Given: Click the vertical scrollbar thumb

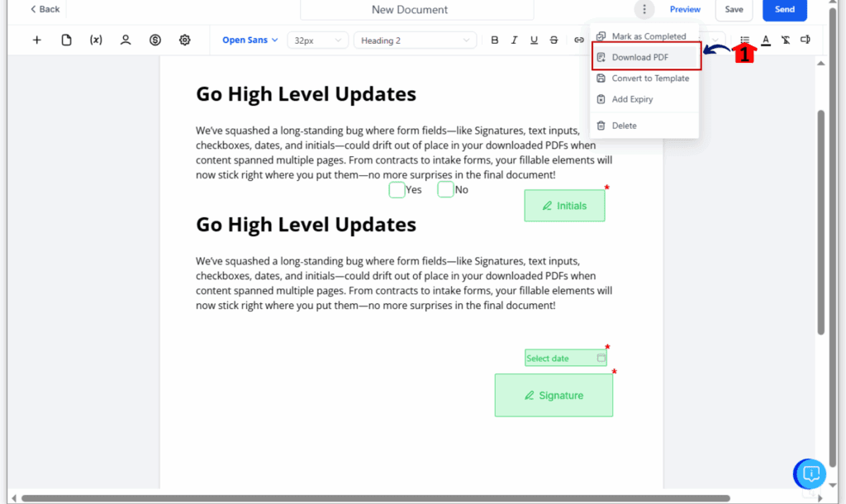Looking at the screenshot, I should point(821,222).
